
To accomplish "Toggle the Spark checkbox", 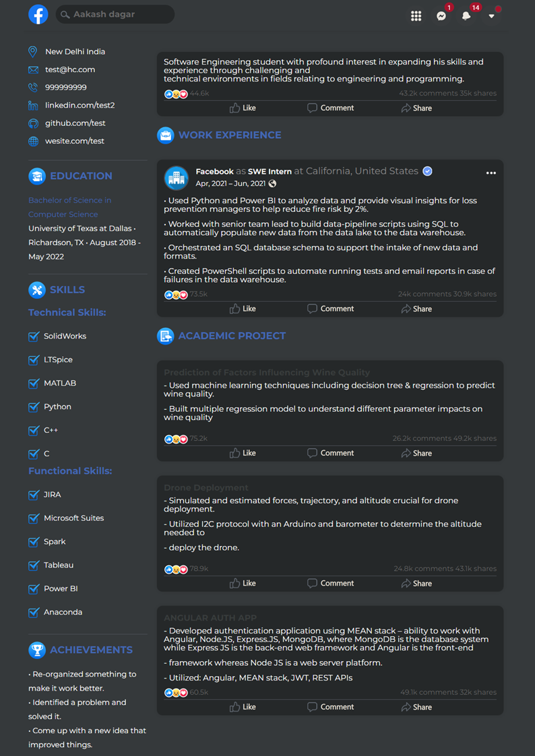I will [34, 542].
